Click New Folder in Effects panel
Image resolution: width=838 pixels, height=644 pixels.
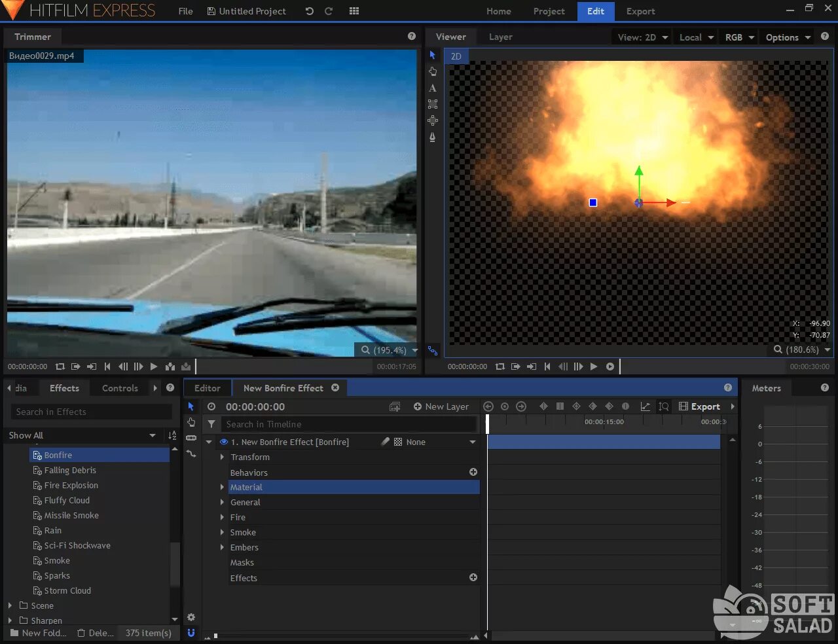point(39,633)
